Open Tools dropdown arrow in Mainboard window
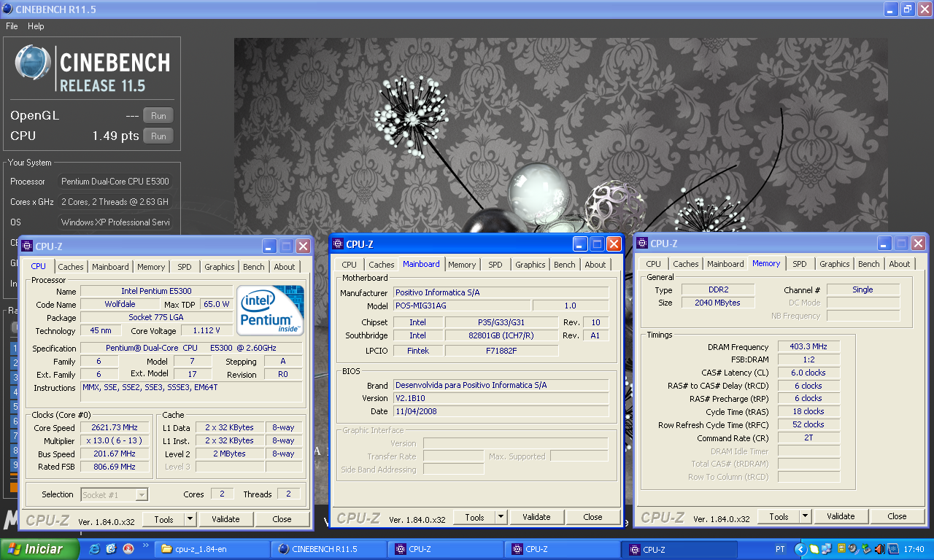This screenshot has height=560, width=934. point(501,517)
